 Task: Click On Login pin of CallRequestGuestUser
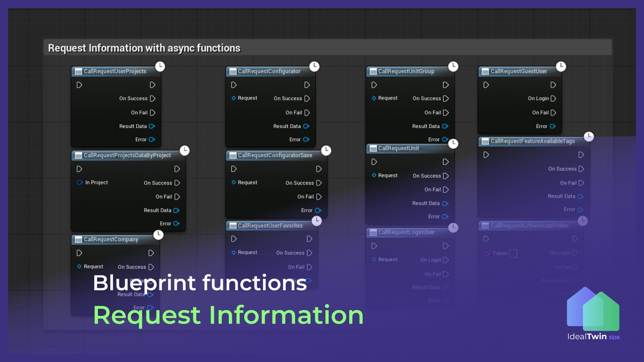pyautogui.click(x=553, y=99)
